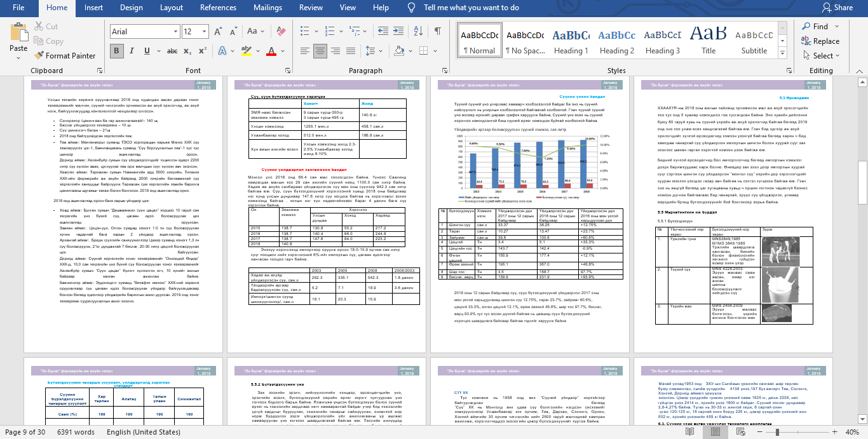This screenshot has height=439, width=868.
Task: Open the Layout ribbon tab
Action: (172, 8)
